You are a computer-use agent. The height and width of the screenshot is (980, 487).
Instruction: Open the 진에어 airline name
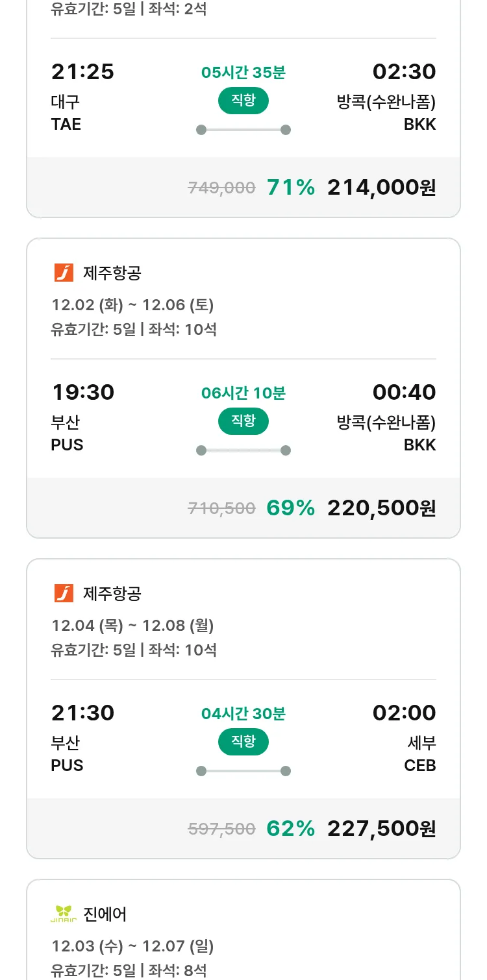[105, 914]
